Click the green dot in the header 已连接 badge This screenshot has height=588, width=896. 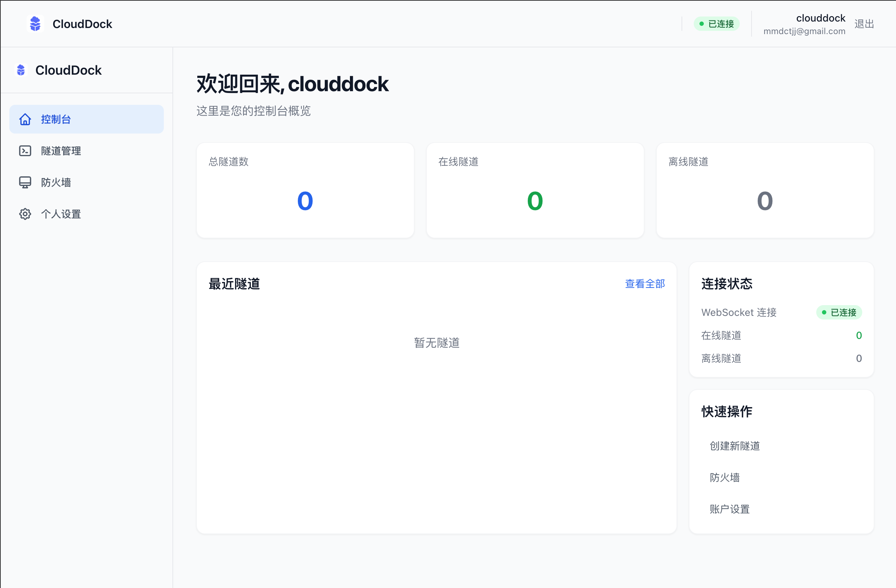point(701,23)
